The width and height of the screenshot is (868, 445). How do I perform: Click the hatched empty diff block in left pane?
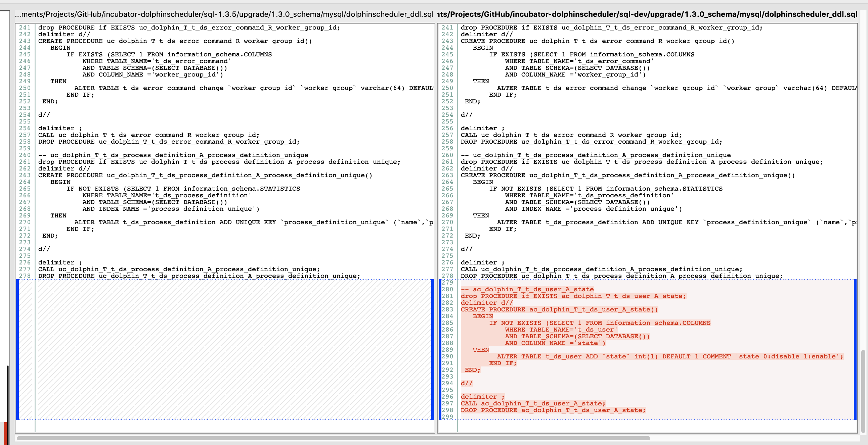(232, 349)
